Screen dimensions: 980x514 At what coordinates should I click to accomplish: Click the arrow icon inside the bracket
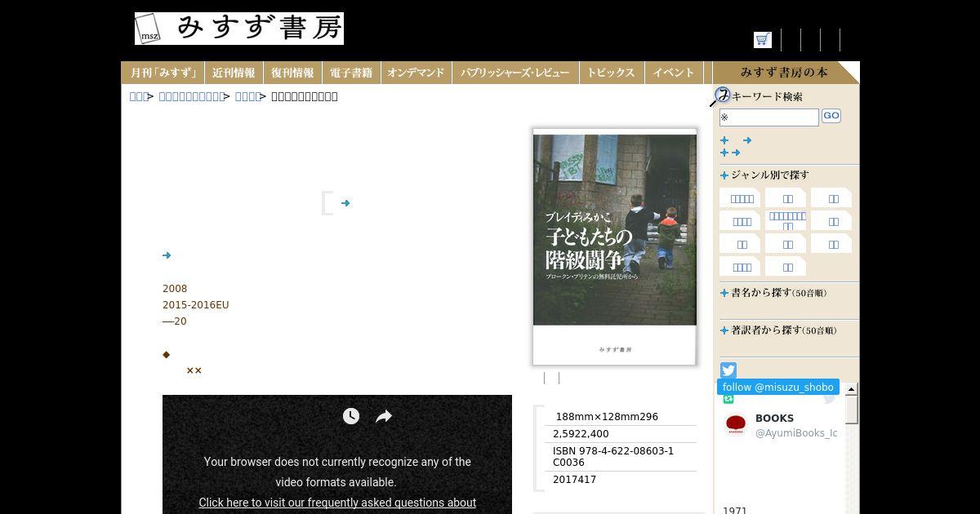click(345, 203)
